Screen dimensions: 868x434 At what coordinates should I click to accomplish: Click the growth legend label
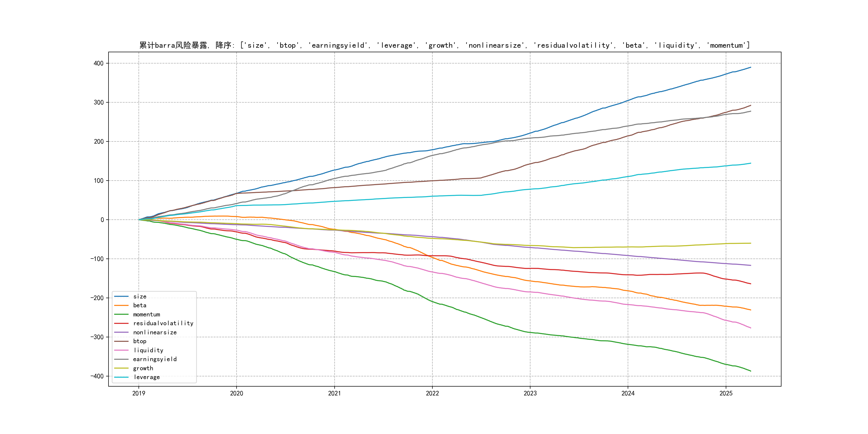pyautogui.click(x=143, y=368)
